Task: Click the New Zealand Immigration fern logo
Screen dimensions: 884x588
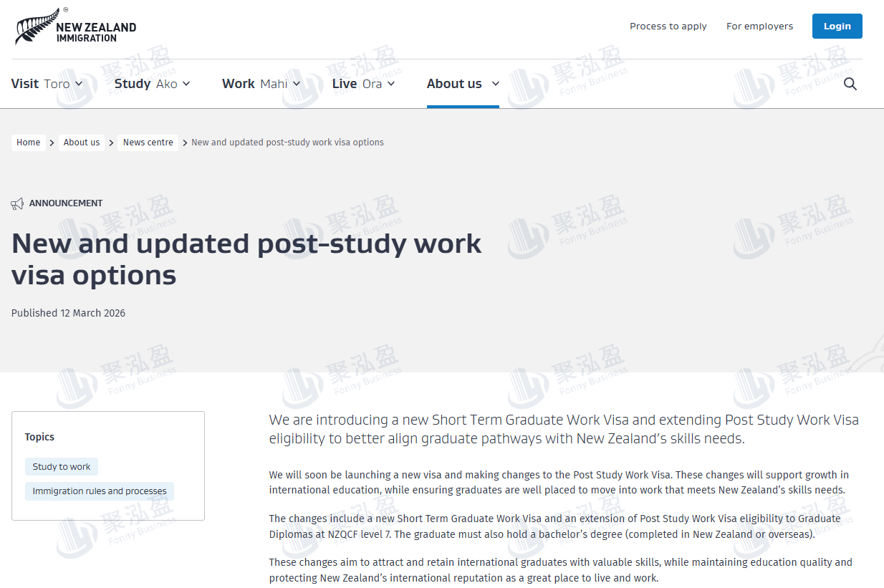Action: pos(75,27)
